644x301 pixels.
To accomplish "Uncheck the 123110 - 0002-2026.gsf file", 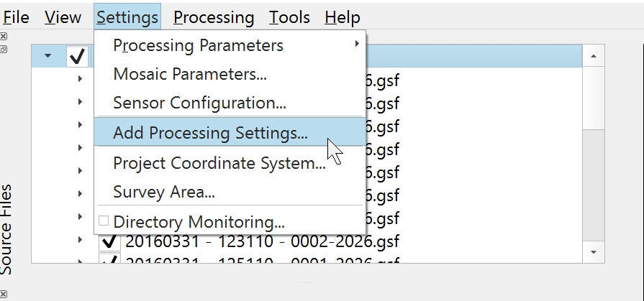I will (x=109, y=241).
